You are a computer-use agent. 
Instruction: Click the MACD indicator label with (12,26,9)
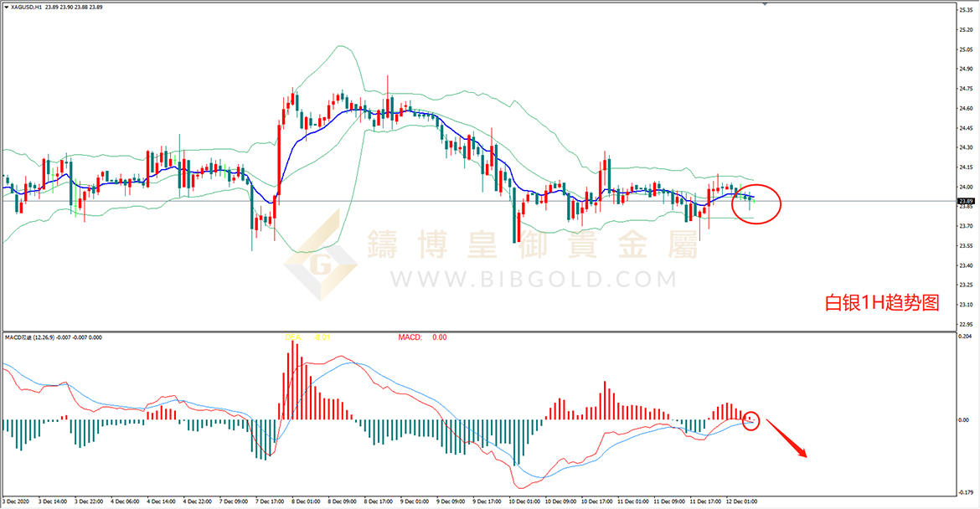[x=53, y=337]
